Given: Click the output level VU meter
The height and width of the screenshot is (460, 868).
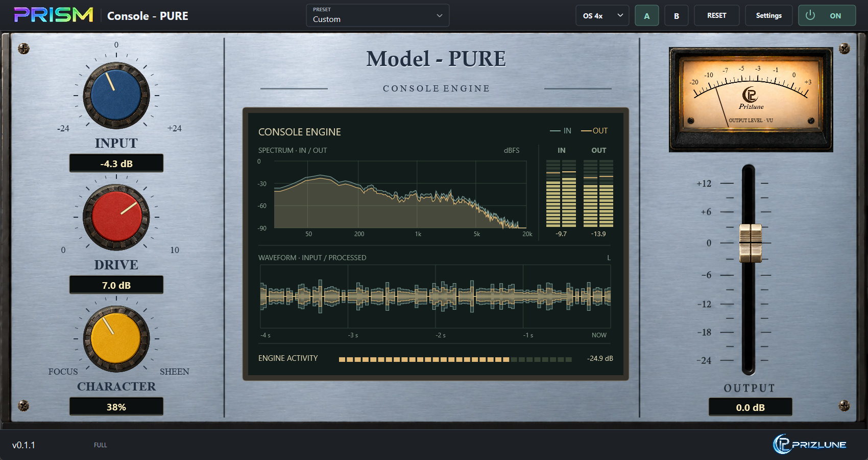Looking at the screenshot, I should point(751,100).
